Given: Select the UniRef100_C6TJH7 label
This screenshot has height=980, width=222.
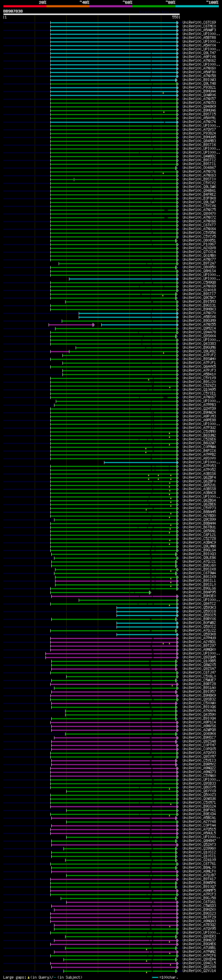Looking at the screenshot, I should (199, 673).
